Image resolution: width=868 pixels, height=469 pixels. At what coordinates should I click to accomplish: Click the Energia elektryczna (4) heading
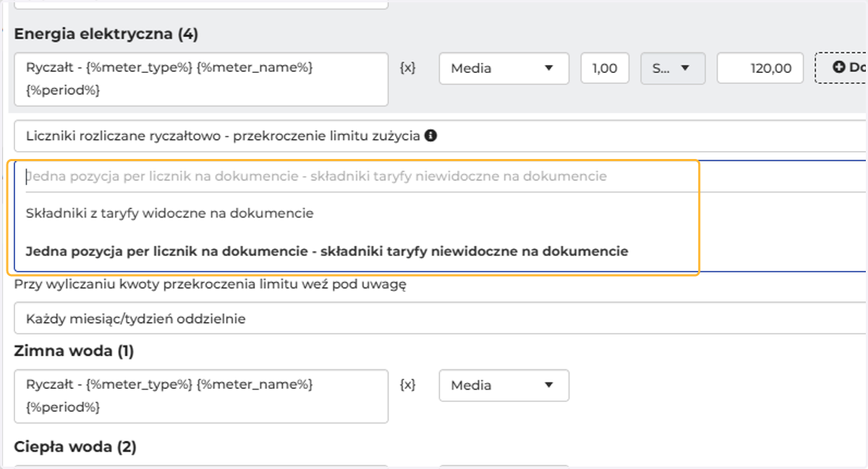tap(106, 33)
